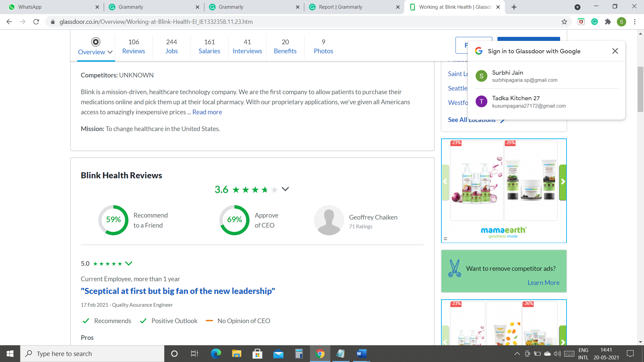
Task: Click the mamaearth ad logo
Action: click(x=503, y=232)
